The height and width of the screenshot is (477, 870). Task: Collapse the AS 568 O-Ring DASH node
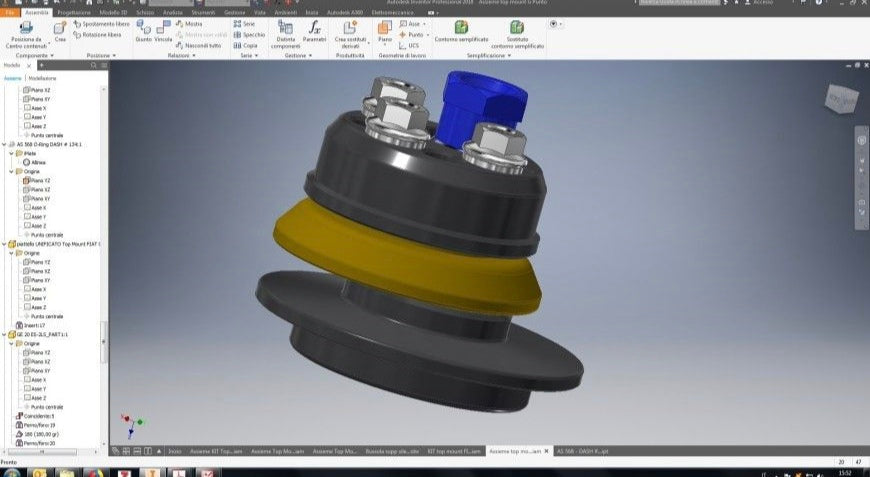5,144
